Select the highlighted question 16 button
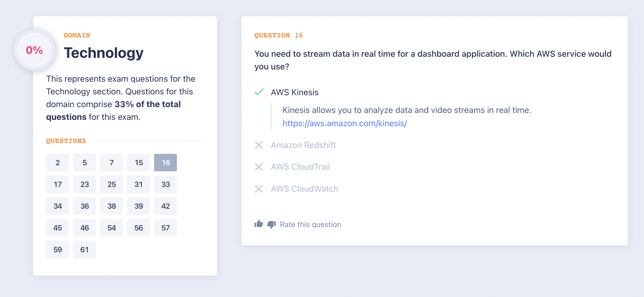 point(165,163)
